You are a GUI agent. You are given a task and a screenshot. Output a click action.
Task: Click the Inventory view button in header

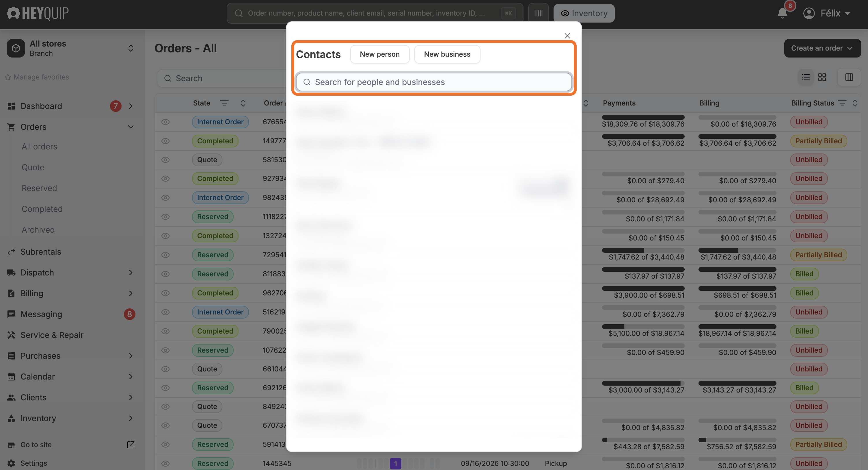(584, 13)
